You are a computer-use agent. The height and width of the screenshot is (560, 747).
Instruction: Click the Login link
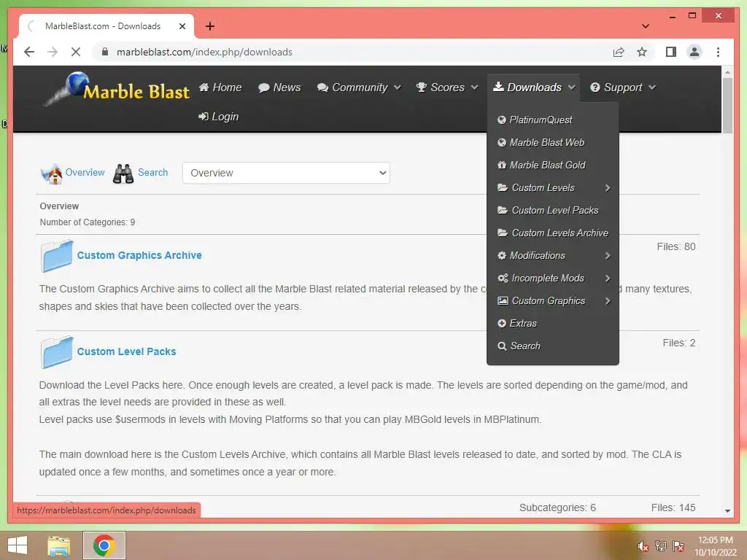click(x=218, y=117)
